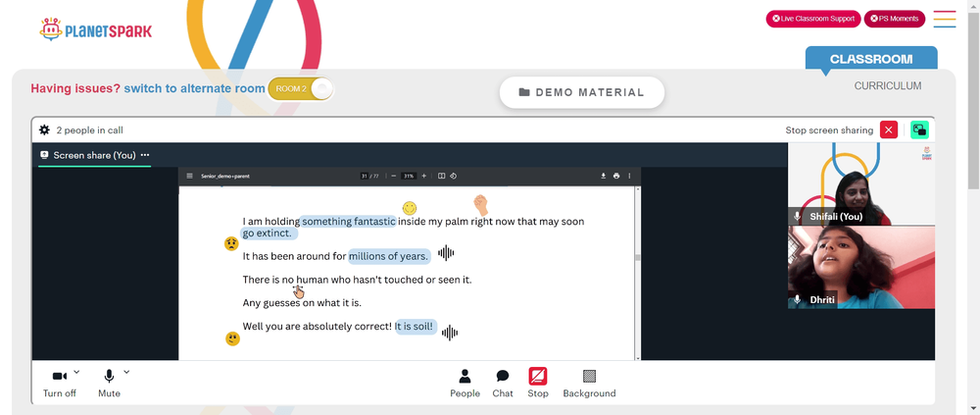Zoom in the PDF with plus
Image resolution: width=980 pixels, height=415 pixels.
[423, 176]
